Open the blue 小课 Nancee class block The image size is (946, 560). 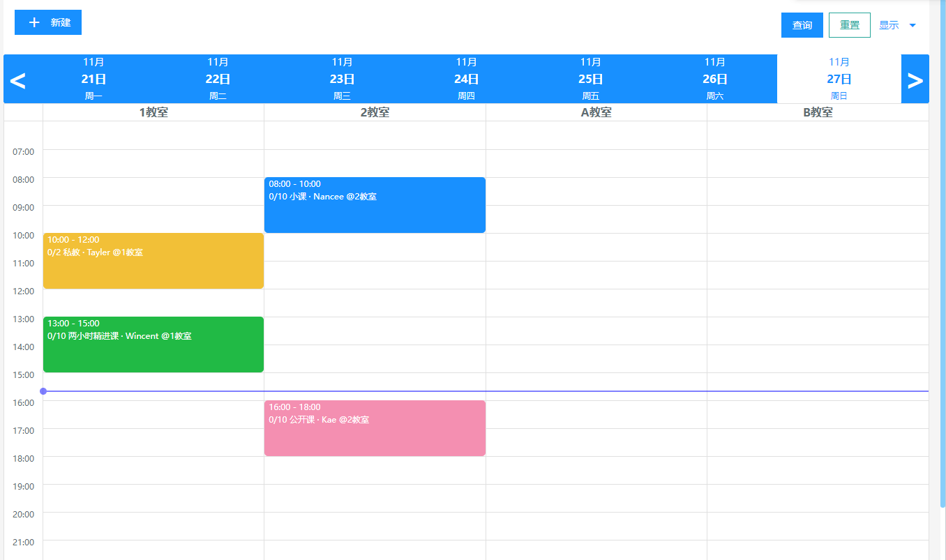coord(375,205)
